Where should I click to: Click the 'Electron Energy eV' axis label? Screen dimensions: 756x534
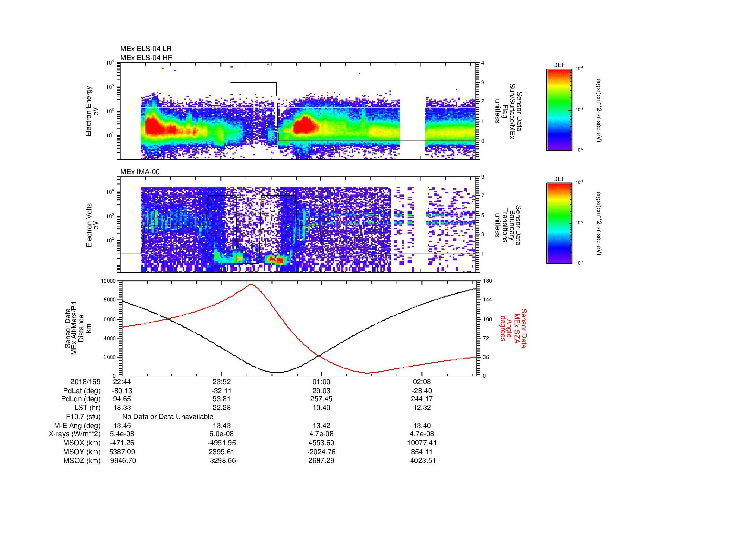pyautogui.click(x=92, y=111)
